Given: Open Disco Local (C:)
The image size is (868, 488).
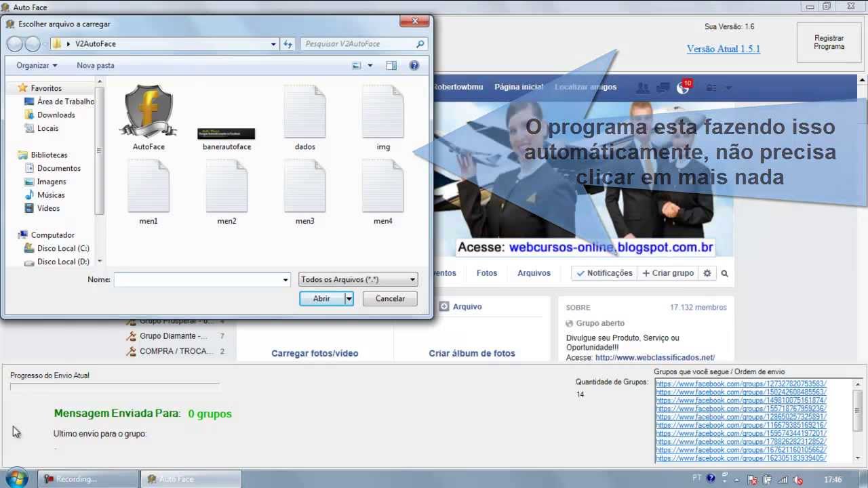Looking at the screenshot, I should tap(63, 248).
